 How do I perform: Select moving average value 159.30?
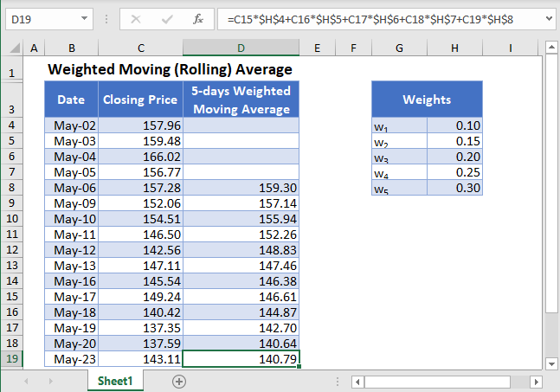point(241,188)
